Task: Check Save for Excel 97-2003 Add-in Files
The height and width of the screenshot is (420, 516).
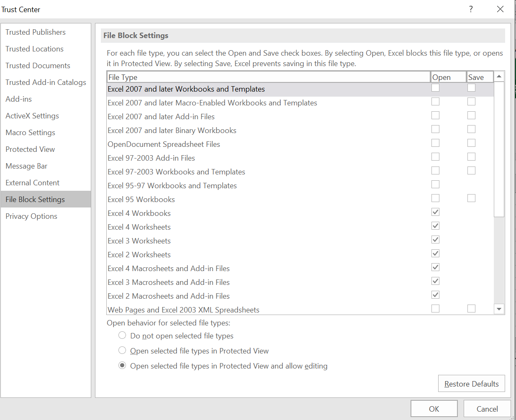Action: point(472,157)
